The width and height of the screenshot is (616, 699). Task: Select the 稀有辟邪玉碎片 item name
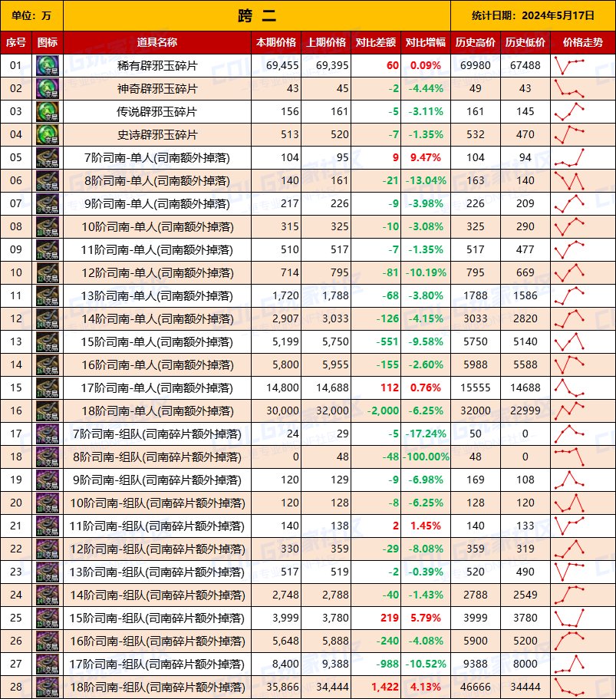click(x=157, y=66)
